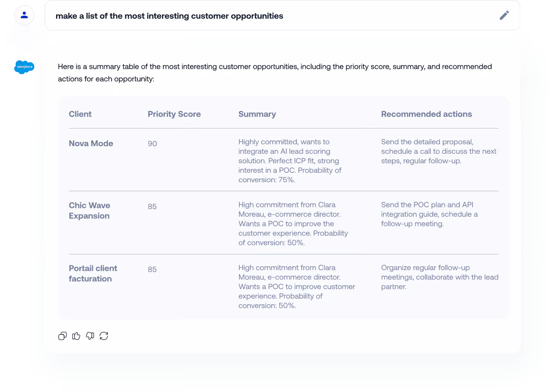The width and height of the screenshot is (553, 392).
Task: Click the user avatar icon
Action: pos(24,15)
